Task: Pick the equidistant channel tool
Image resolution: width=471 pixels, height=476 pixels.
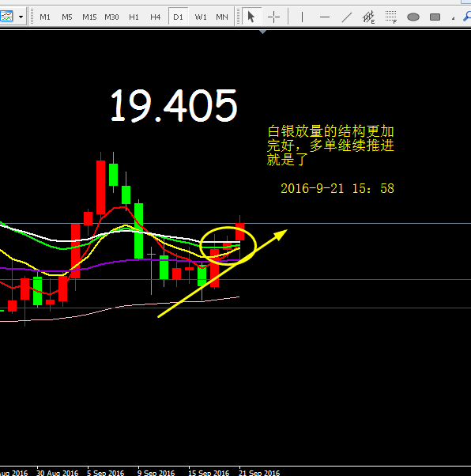Action: (x=369, y=17)
